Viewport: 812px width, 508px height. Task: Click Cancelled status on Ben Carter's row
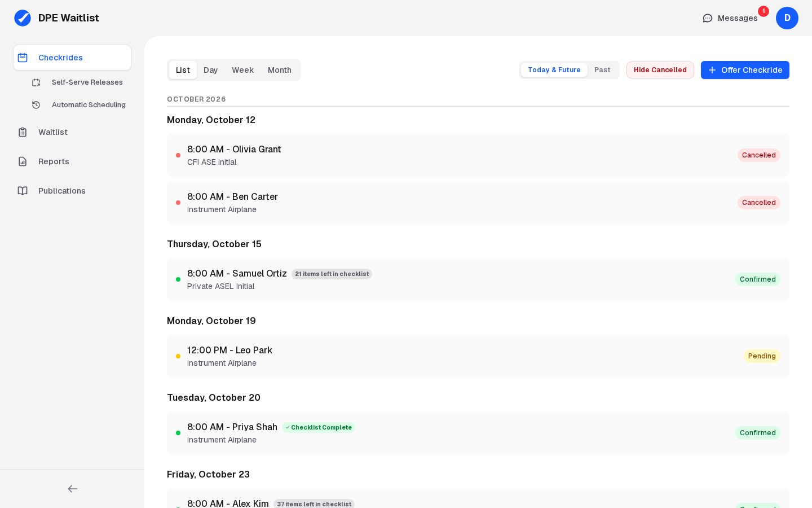point(759,203)
